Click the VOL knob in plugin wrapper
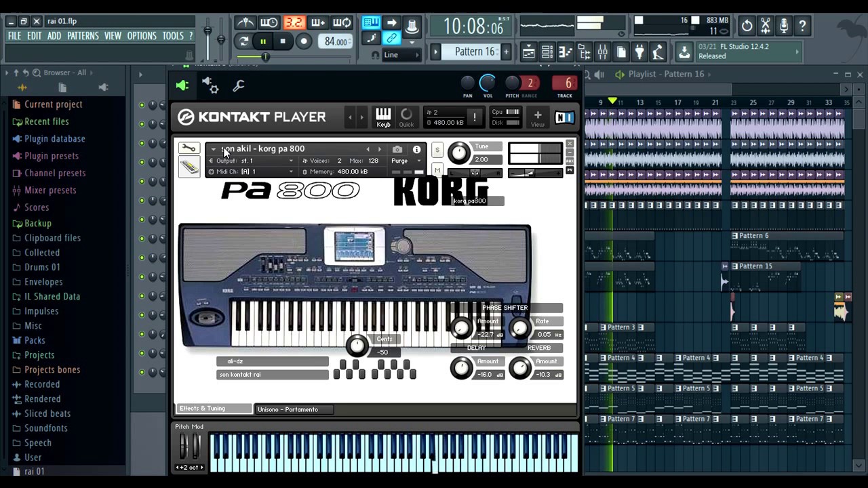Screen dimensions: 868x488 [x=487, y=83]
